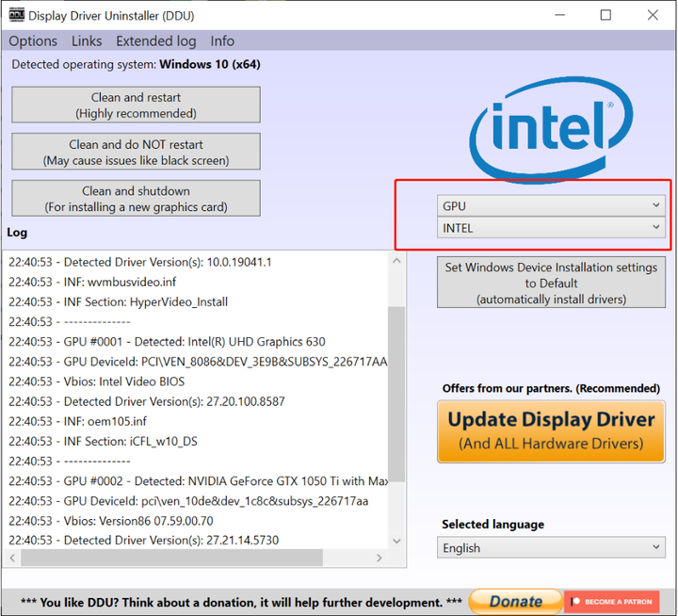The width and height of the screenshot is (678, 616).
Task: Open the INTEL vendor dropdown
Action: click(x=551, y=228)
